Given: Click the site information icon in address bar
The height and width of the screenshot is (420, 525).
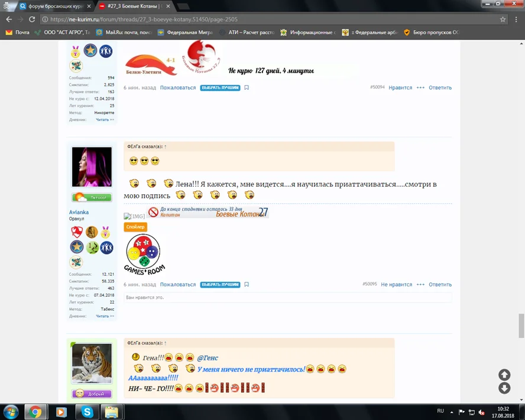Looking at the screenshot, I should click(45, 19).
